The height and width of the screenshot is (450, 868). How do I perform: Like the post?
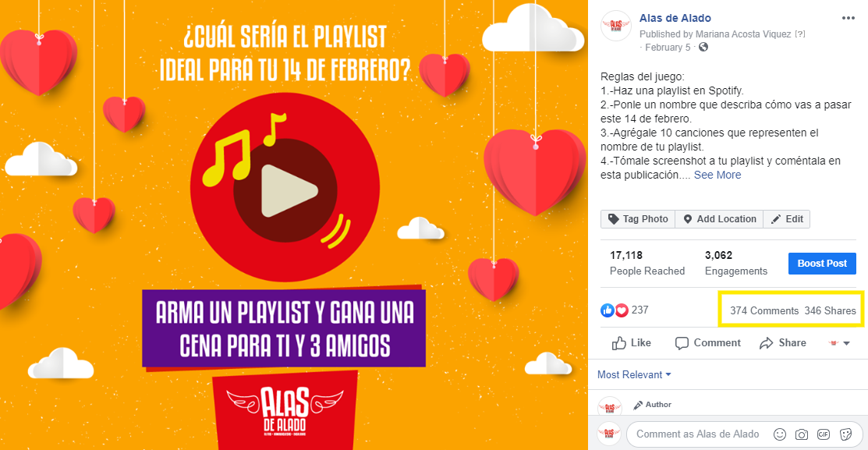[631, 343]
